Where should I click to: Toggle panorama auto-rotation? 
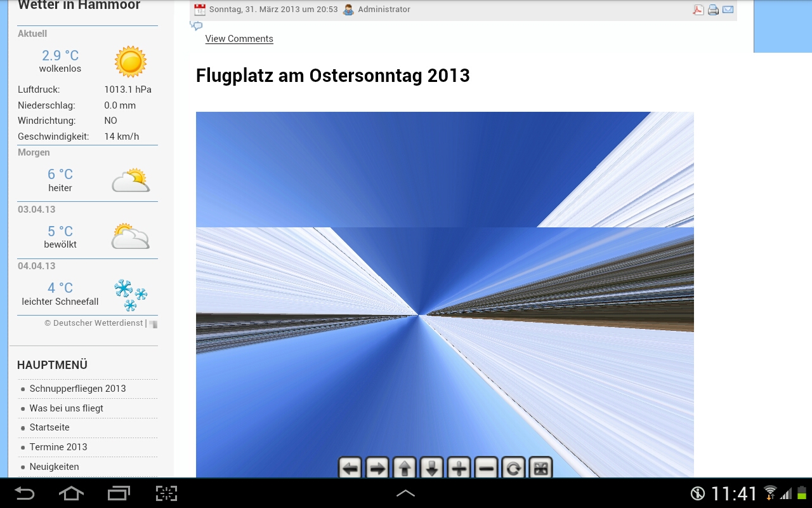click(513, 468)
